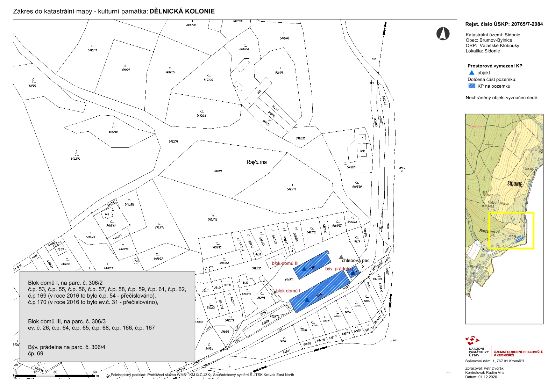
Task: Click the hatched 'KP na pozemku' legend swatch
Action: tap(471, 86)
